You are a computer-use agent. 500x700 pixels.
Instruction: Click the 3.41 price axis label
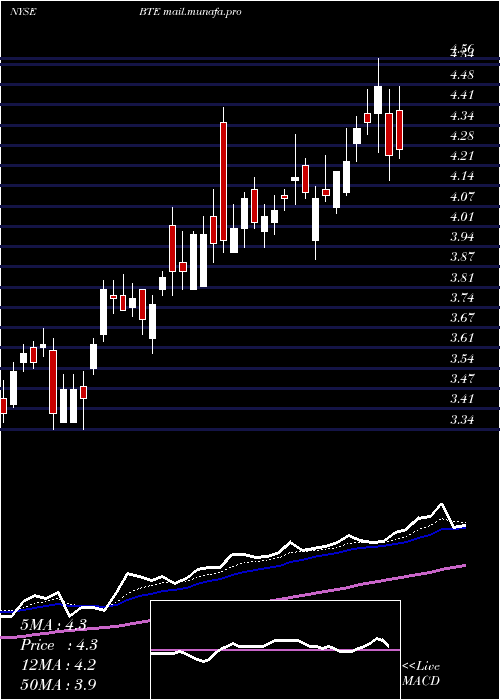(462, 399)
